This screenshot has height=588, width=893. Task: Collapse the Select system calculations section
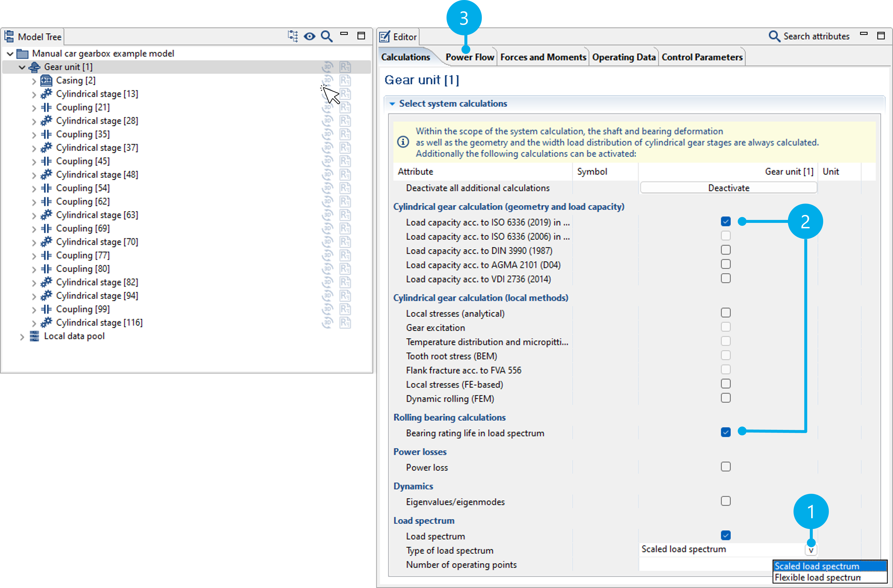(392, 104)
